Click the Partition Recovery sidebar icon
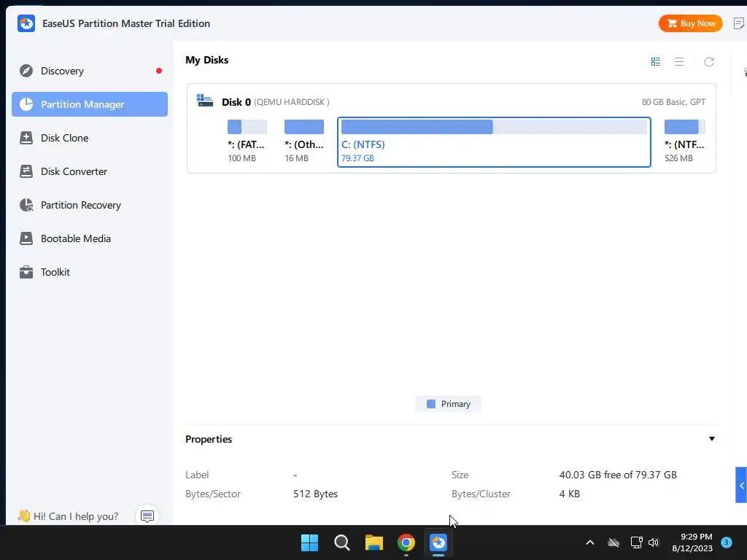 26,205
